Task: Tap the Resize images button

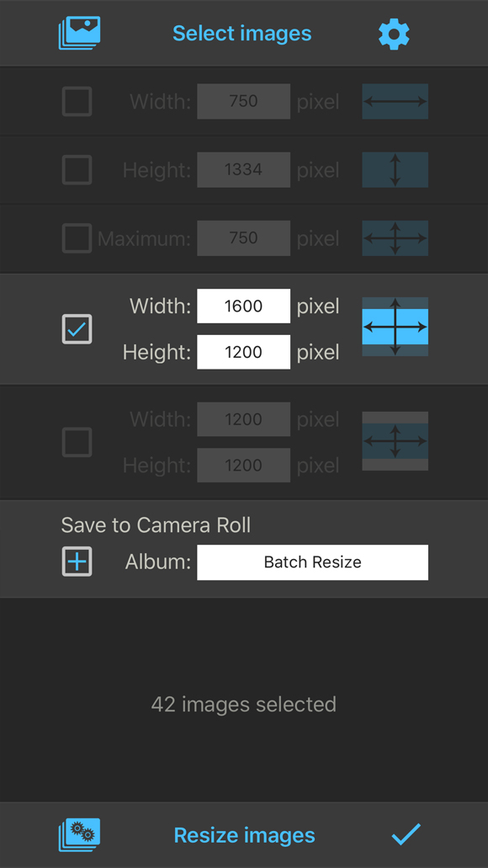Action: pyautogui.click(x=245, y=835)
